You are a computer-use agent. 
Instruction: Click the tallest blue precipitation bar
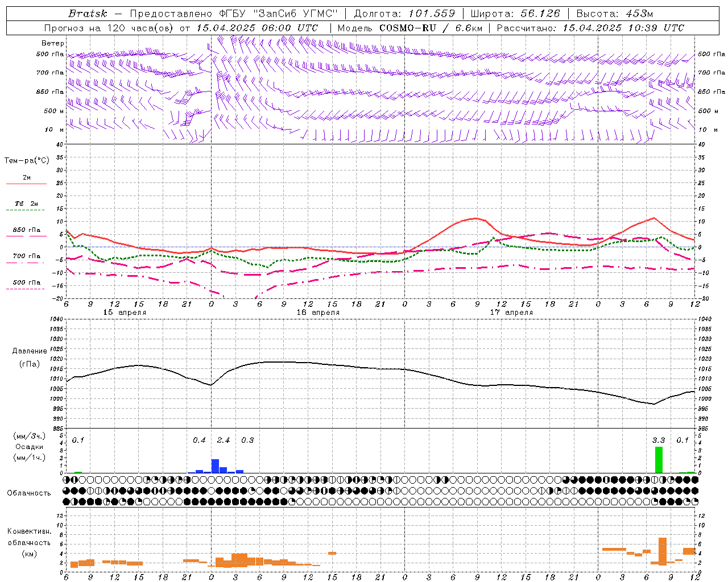[x=215, y=466]
